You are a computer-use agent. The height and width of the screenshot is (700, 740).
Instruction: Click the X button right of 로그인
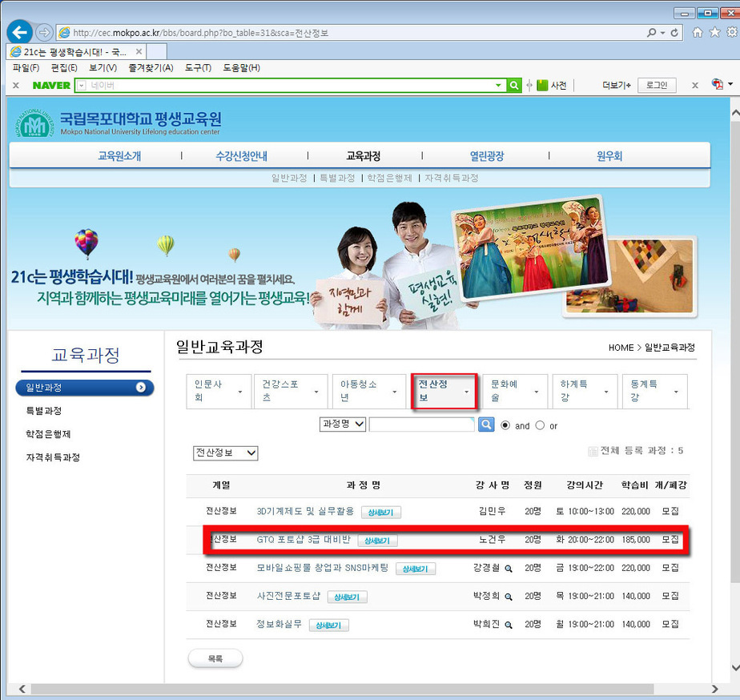694,86
